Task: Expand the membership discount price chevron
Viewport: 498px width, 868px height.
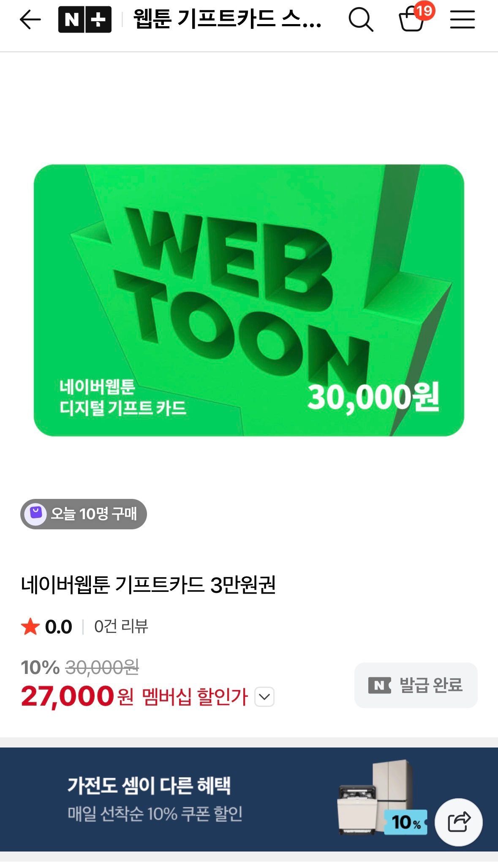Action: (x=264, y=697)
